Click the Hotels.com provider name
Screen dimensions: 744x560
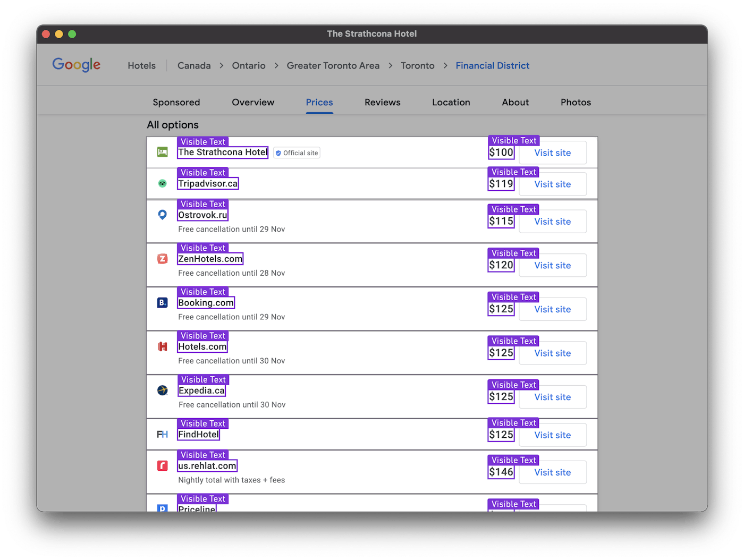(202, 346)
